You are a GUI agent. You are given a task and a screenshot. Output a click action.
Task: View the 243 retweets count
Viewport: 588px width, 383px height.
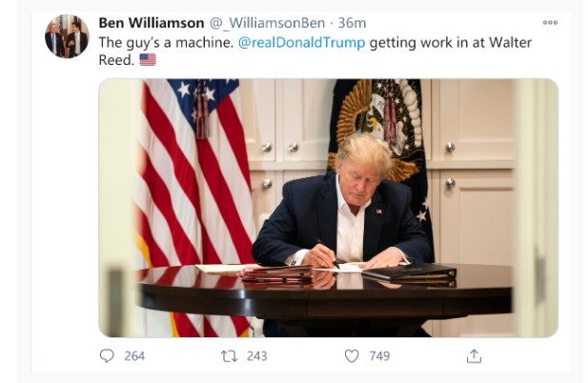[x=257, y=356]
